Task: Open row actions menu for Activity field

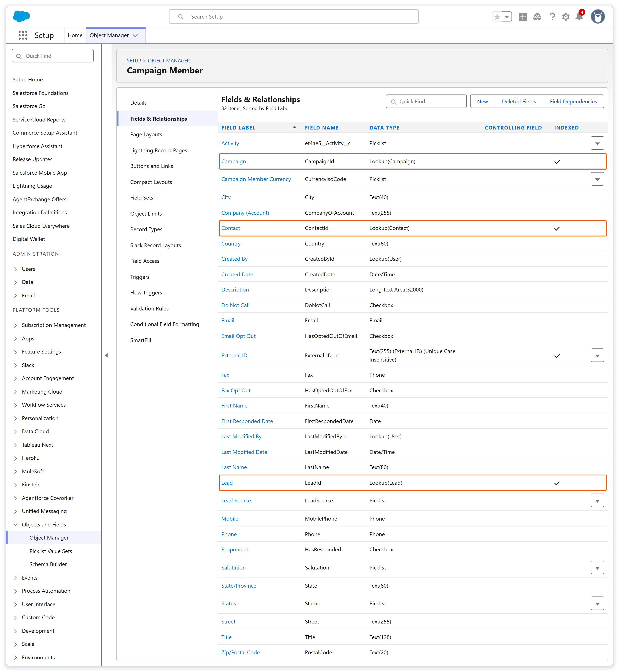Action: (x=597, y=143)
